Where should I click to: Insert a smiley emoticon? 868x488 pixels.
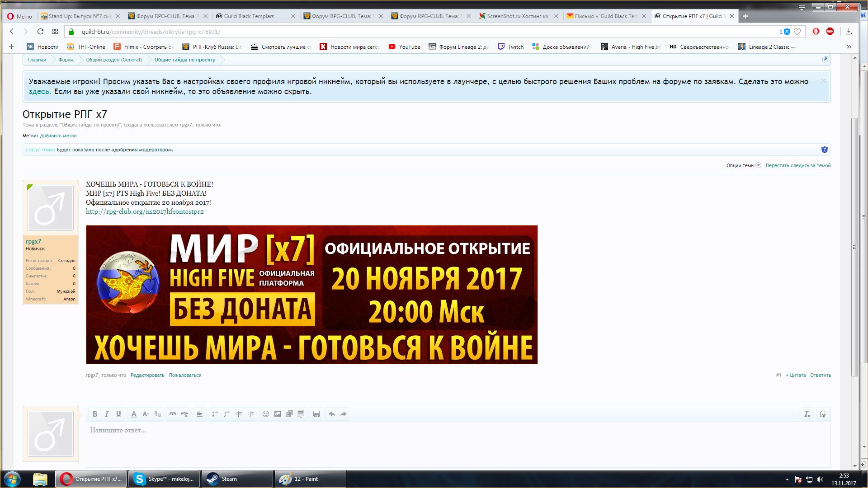point(266,414)
